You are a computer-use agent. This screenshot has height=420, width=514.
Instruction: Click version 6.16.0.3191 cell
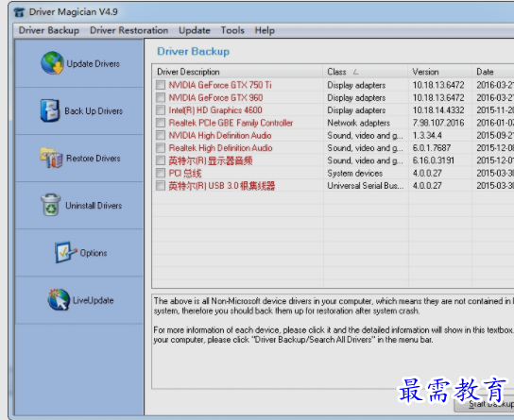pyautogui.click(x=434, y=160)
